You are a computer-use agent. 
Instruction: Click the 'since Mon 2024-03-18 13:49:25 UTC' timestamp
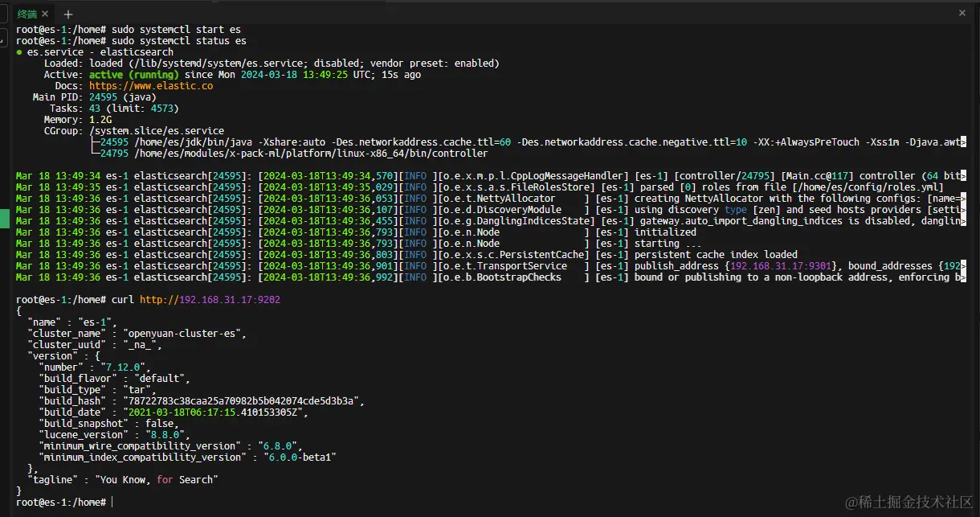tap(278, 74)
